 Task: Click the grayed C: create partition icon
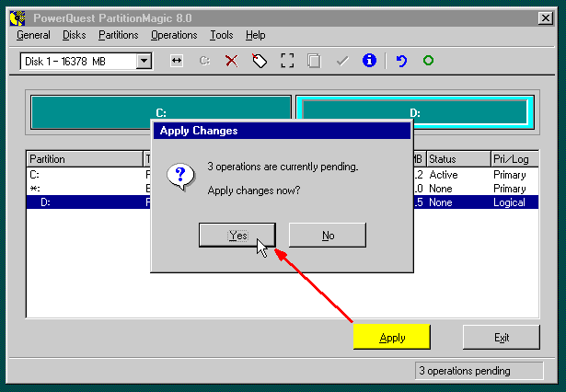coord(204,61)
